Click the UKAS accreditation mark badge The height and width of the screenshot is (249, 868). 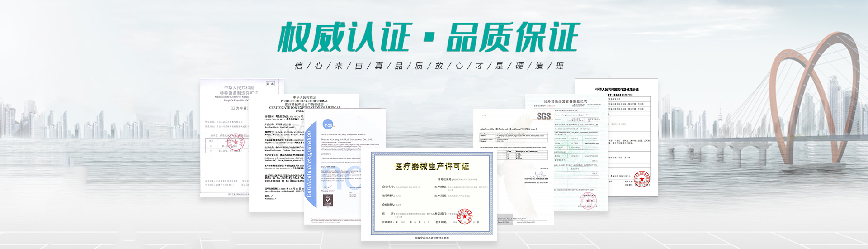pos(328,201)
